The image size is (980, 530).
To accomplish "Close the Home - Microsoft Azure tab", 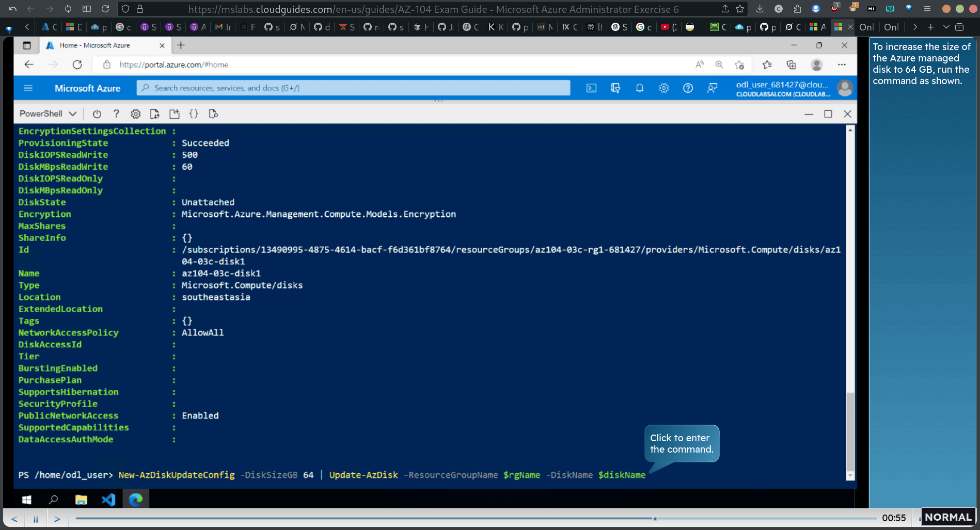I will point(162,45).
